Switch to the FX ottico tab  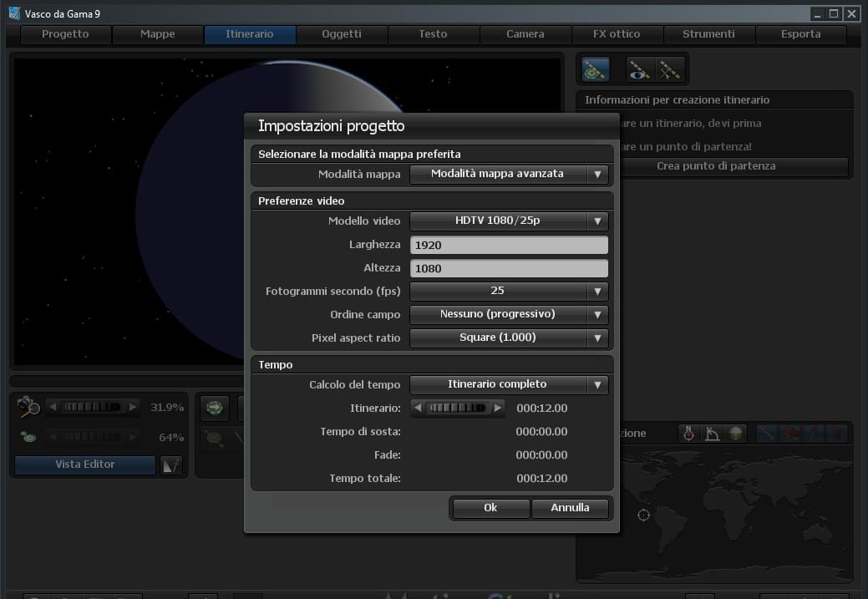pyautogui.click(x=617, y=34)
